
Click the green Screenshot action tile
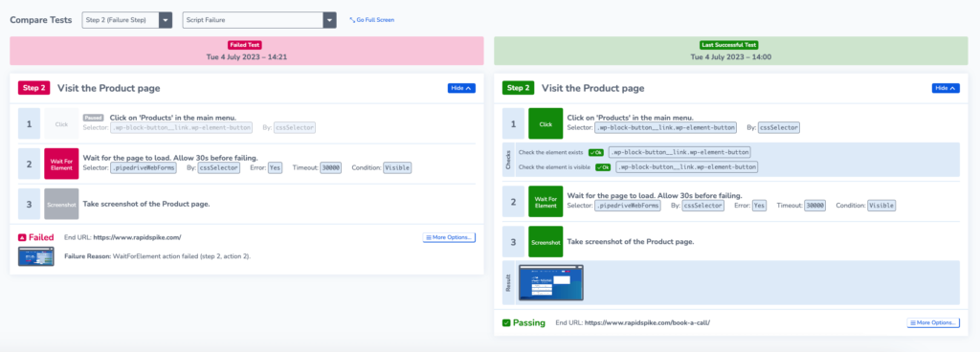point(546,242)
